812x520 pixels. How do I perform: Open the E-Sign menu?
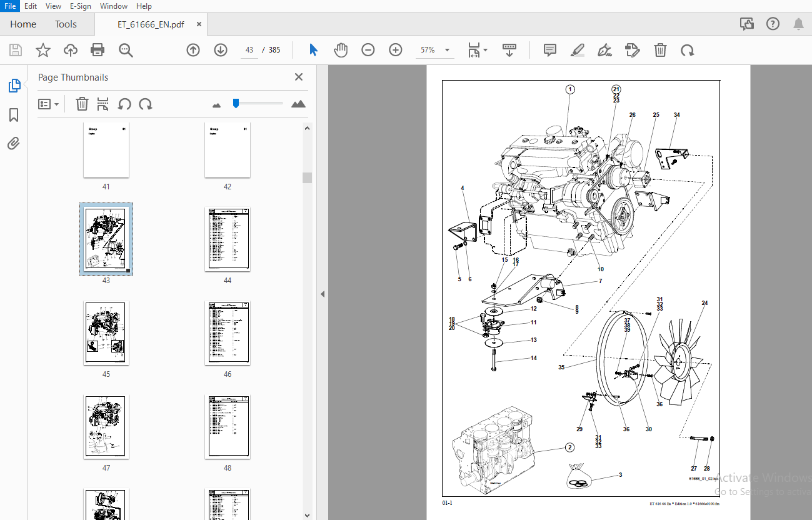[x=80, y=6]
